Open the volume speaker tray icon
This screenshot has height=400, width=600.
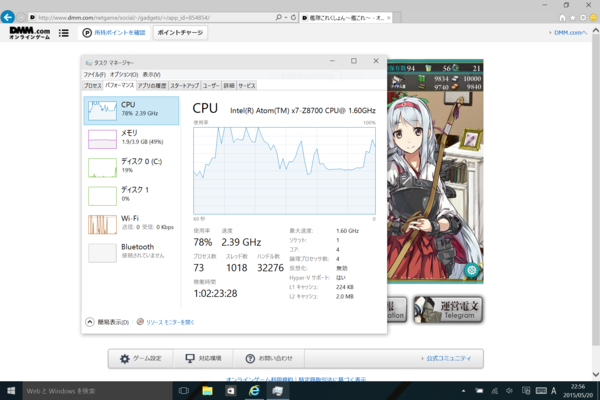coord(509,391)
